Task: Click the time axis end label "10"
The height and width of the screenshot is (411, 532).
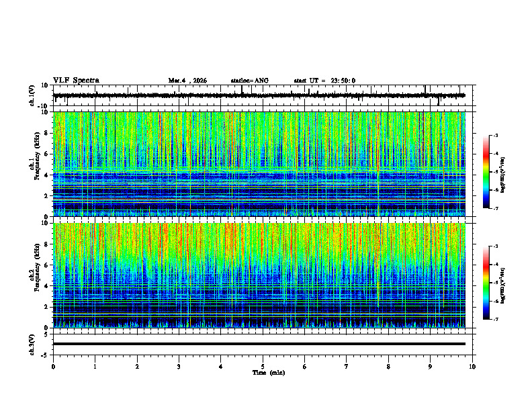Action: click(472, 367)
